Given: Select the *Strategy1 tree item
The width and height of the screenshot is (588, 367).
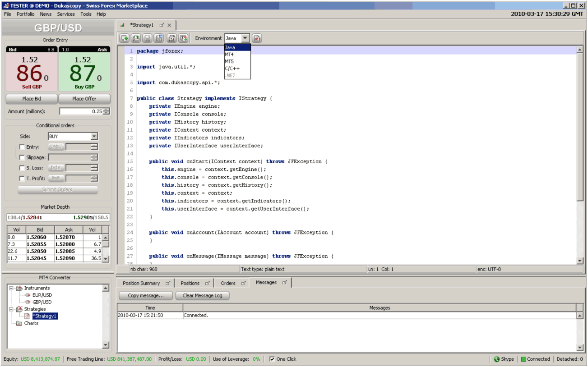Looking at the screenshot, I should (45, 316).
